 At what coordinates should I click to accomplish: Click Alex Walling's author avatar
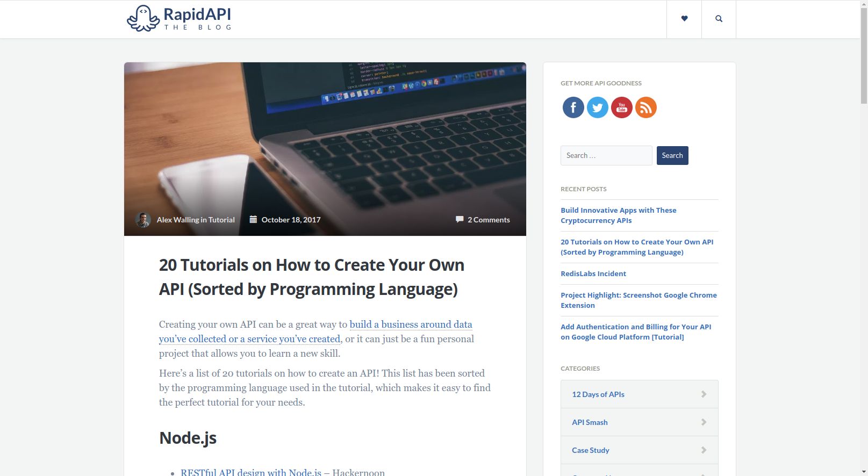coord(143,220)
